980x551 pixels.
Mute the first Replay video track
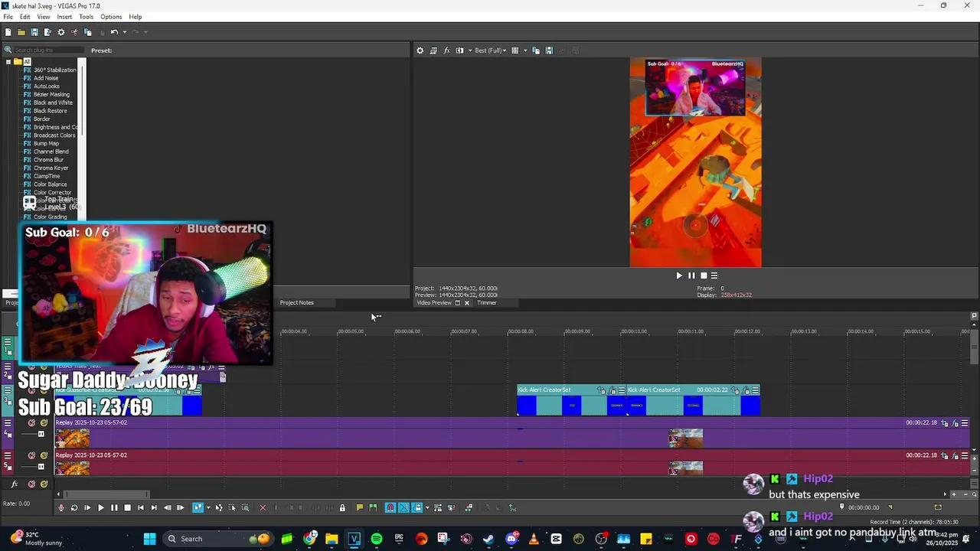[x=31, y=423]
